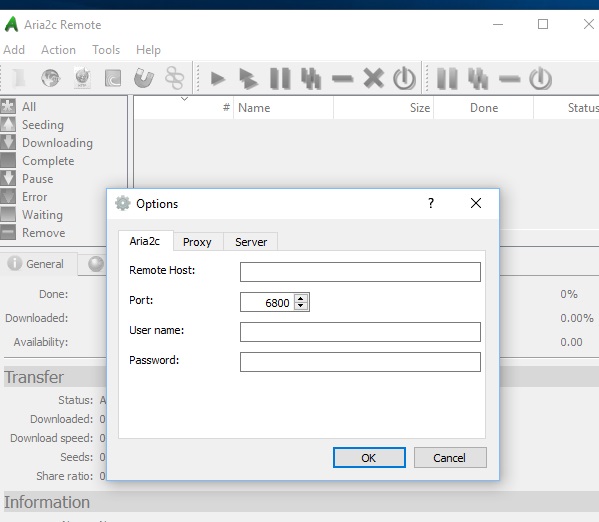Open the General details tab
The width and height of the screenshot is (599, 522).
pyautogui.click(x=39, y=264)
